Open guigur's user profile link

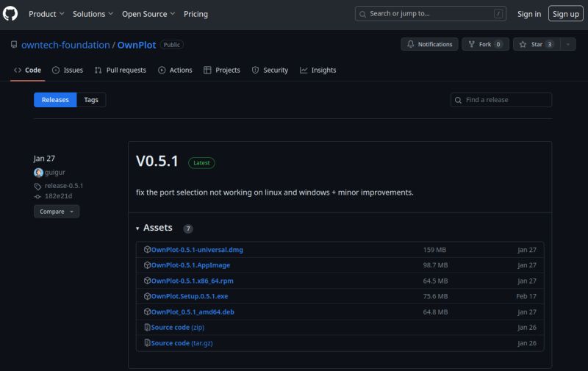[x=54, y=173]
